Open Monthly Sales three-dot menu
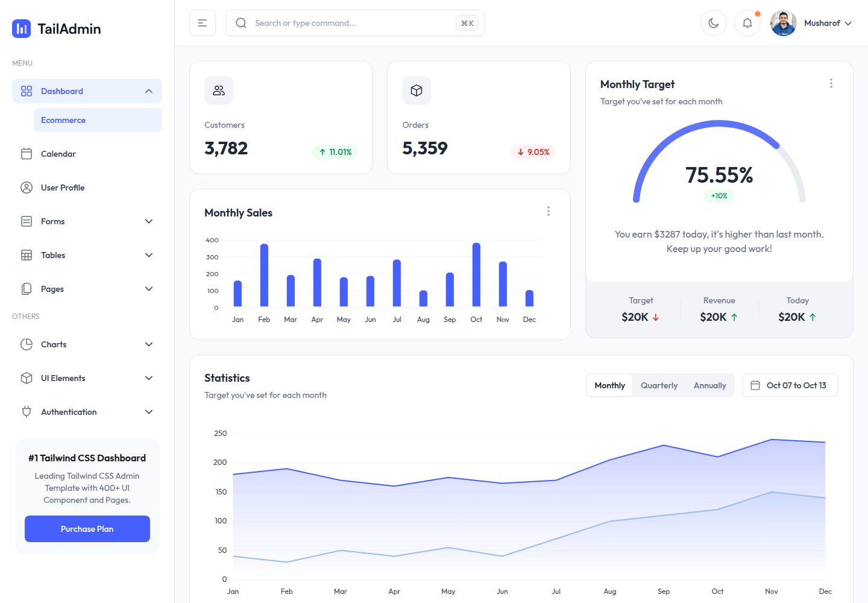Viewport: 868px width, 603px height. point(549,211)
